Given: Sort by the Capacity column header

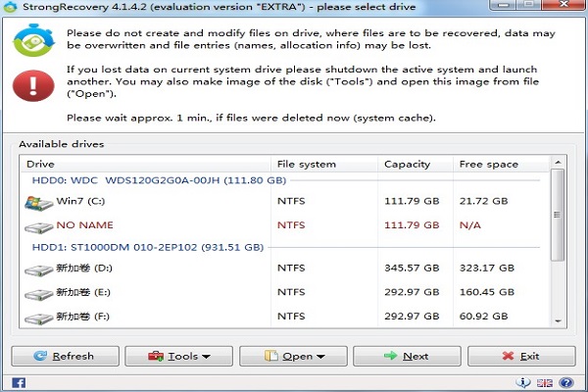Looking at the screenshot, I should (x=416, y=164).
